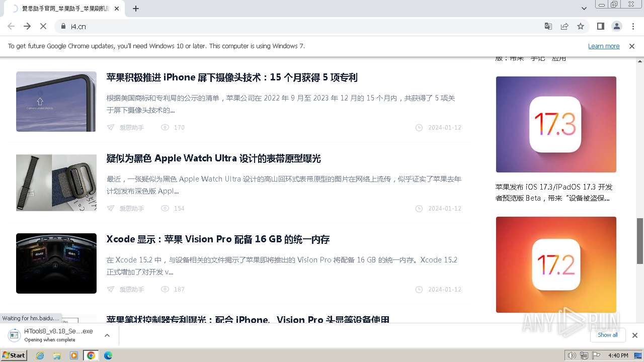644x362 pixels.
Task: Close the downloads bar
Action: point(634,335)
